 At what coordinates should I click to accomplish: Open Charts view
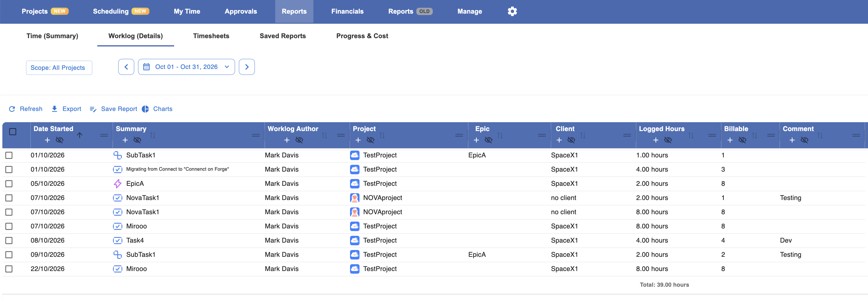point(157,109)
